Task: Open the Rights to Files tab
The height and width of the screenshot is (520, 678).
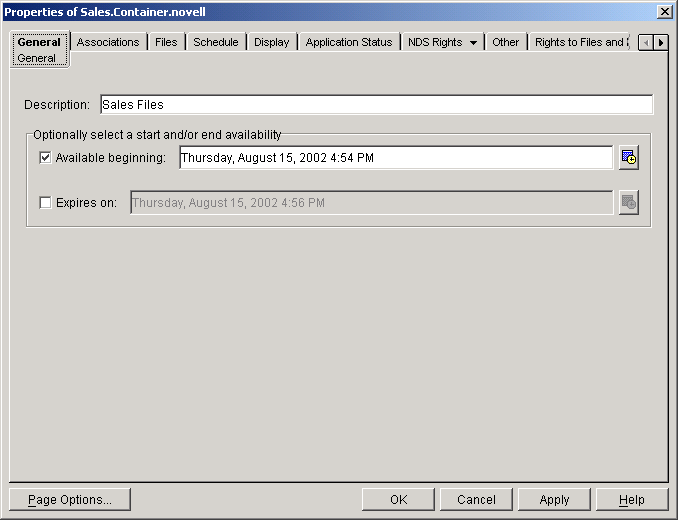Action: coord(579,42)
